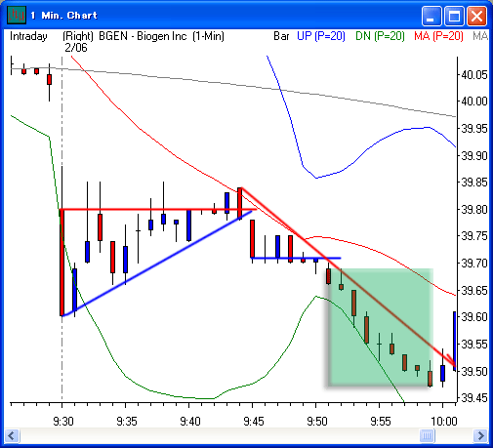Click the 10:00 time axis label
This screenshot has height=448, width=493.
(x=444, y=422)
